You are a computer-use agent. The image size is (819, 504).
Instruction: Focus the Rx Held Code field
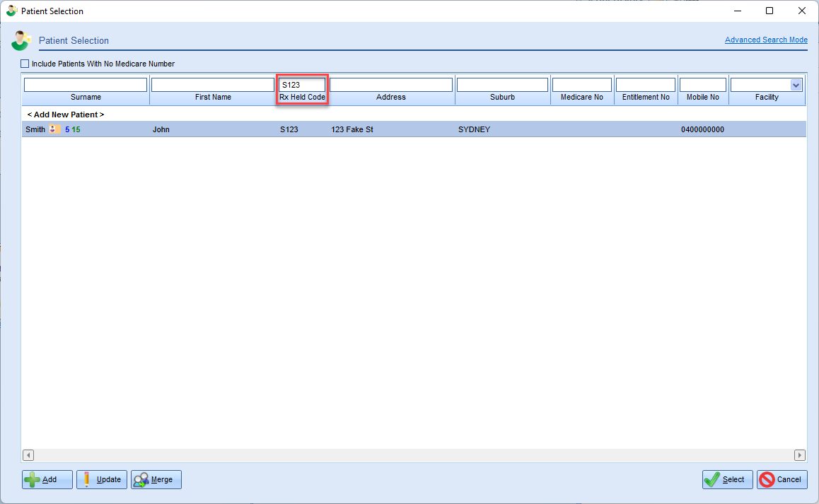[x=302, y=85]
